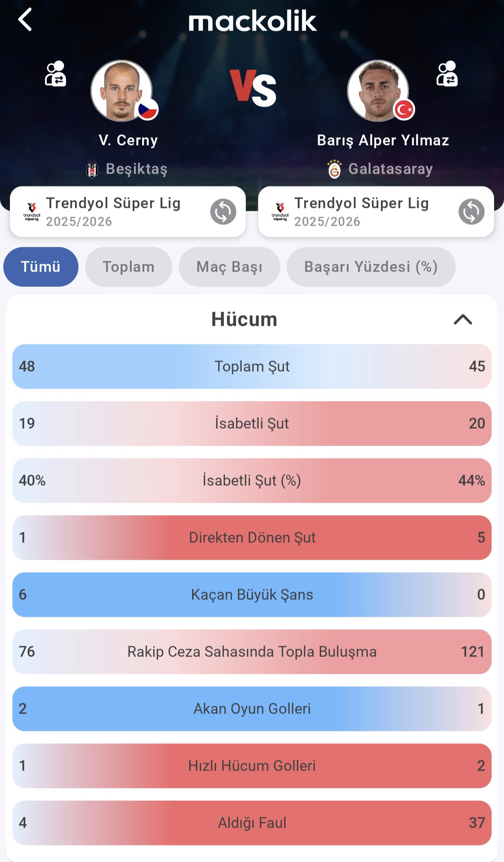Image resolution: width=504 pixels, height=862 pixels.
Task: Tap the change player icon beside V. Cerny
Action: click(55, 74)
